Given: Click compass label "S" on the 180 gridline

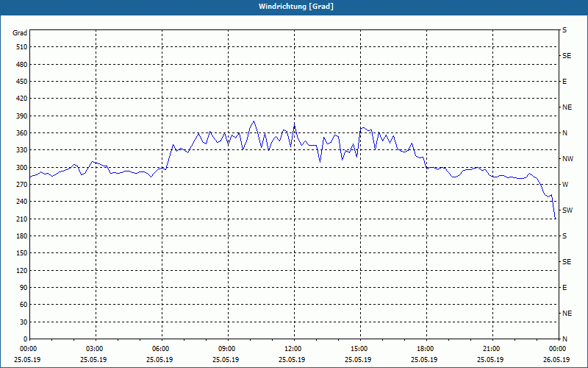Looking at the screenshot, I should click(x=564, y=236).
